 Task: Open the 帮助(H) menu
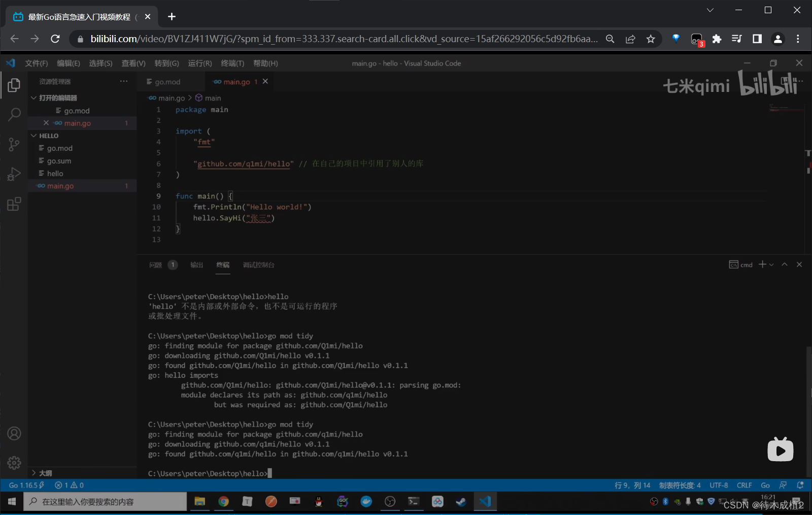point(265,63)
